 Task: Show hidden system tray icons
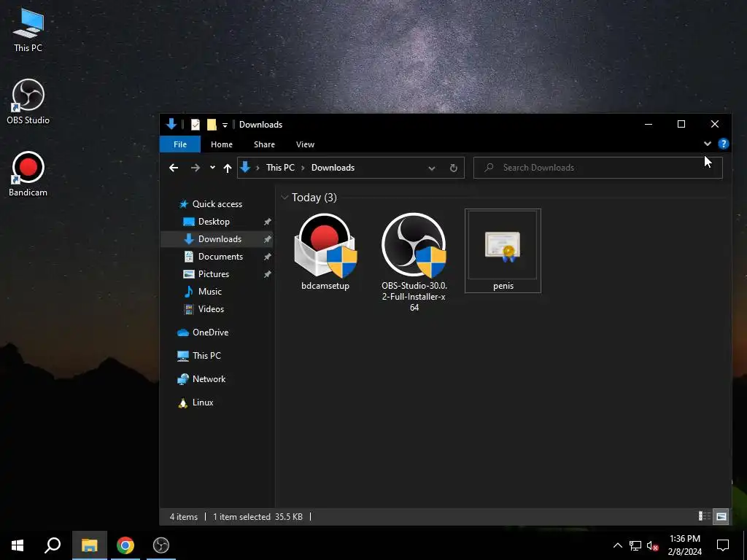[x=617, y=545]
